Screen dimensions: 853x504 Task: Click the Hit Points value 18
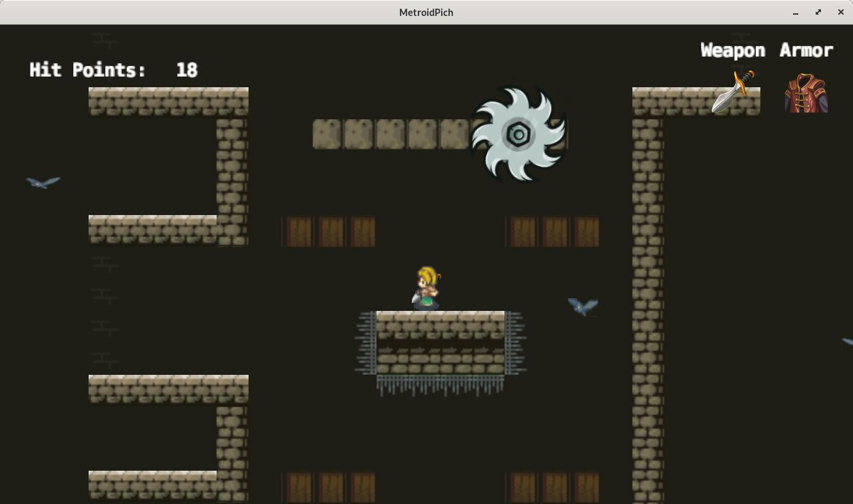pyautogui.click(x=187, y=70)
